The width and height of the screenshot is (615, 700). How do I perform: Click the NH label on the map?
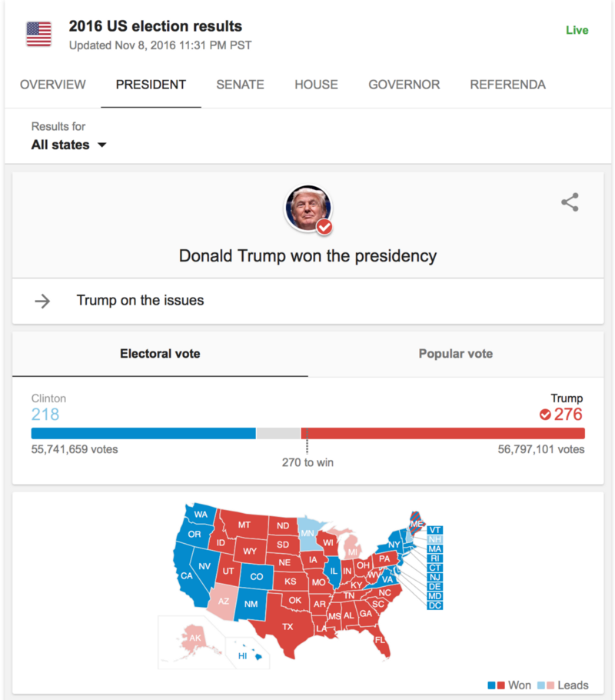coord(435,538)
